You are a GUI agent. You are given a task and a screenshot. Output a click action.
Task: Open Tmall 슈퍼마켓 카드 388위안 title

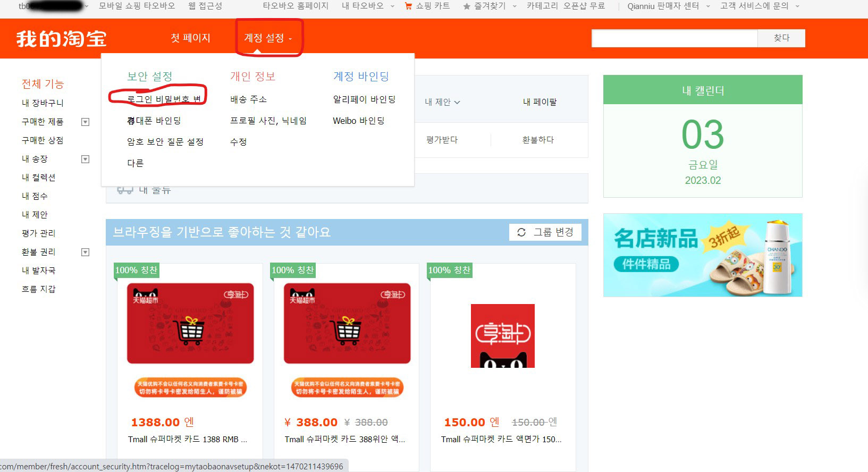click(345, 440)
